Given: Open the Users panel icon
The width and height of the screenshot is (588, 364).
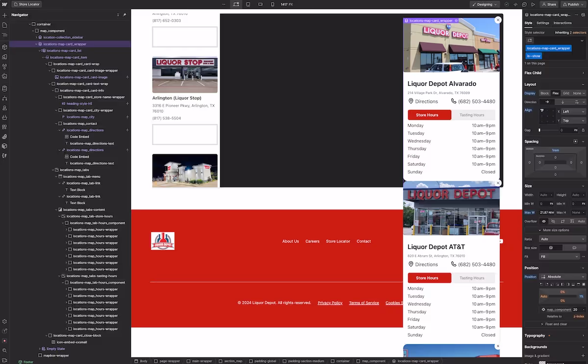Looking at the screenshot, I should 4,108.
